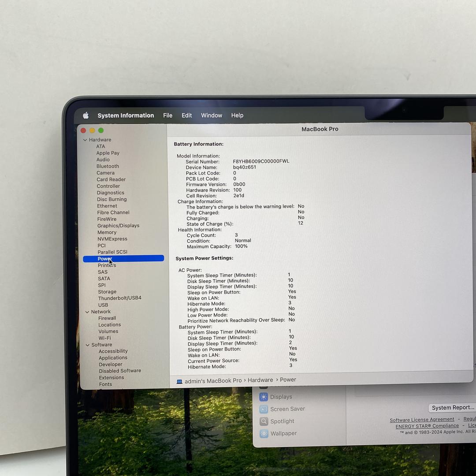Screen dimensions: 476x476
Task: Collapse the Hardware section chevron
Action: (x=85, y=140)
